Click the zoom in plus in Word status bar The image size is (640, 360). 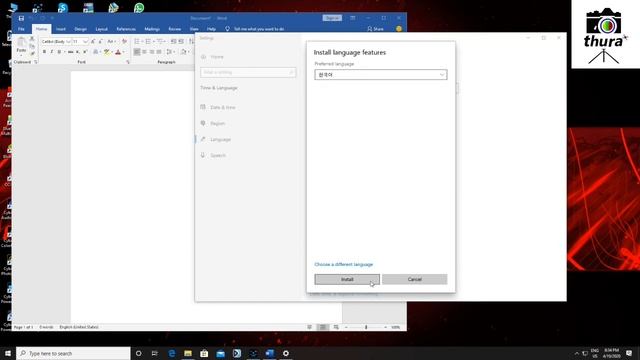[x=385, y=327]
